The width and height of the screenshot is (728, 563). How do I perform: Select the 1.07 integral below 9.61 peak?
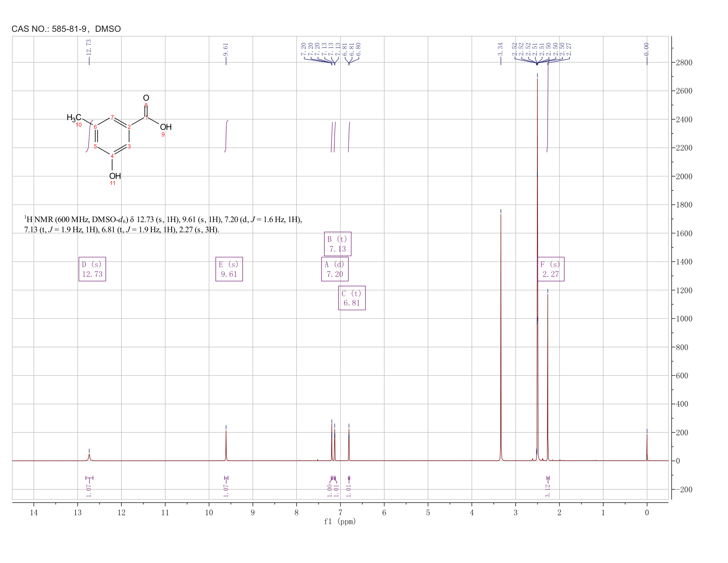(x=226, y=490)
